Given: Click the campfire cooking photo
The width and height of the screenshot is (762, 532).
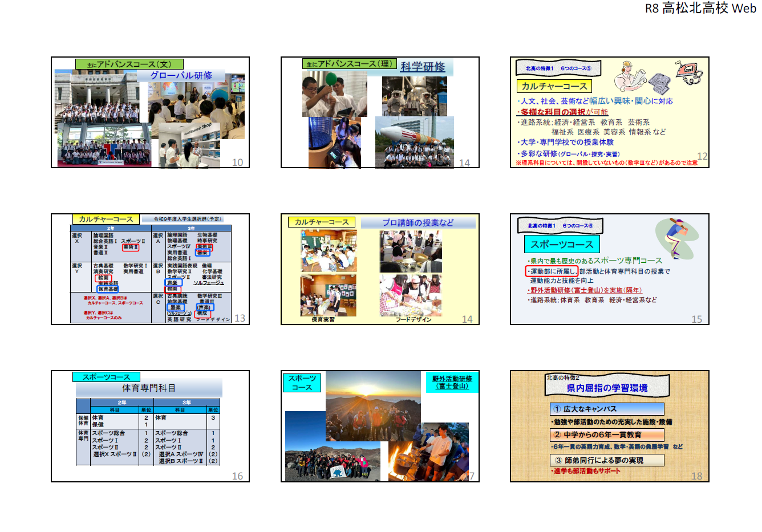Looking at the screenshot, I should click(x=428, y=452).
